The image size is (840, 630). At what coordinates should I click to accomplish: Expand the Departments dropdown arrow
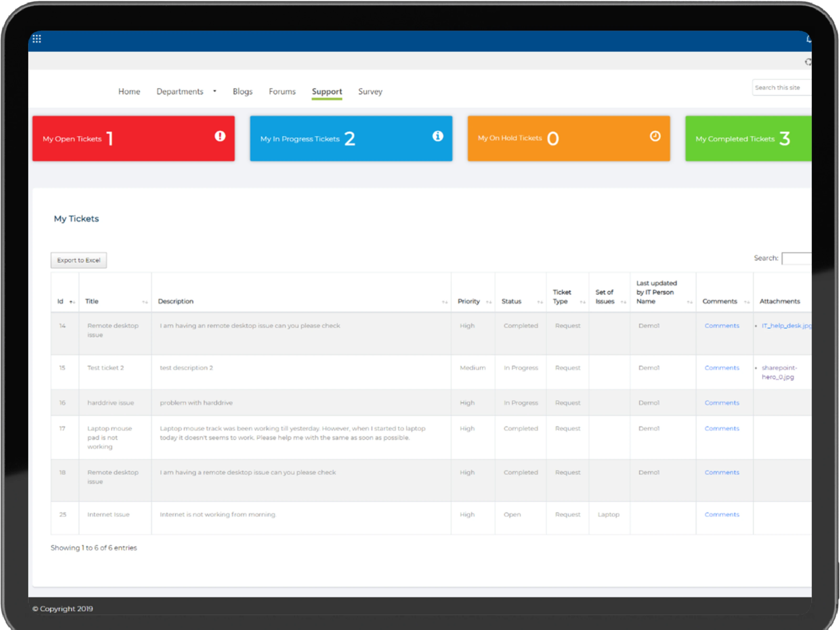pos(214,91)
